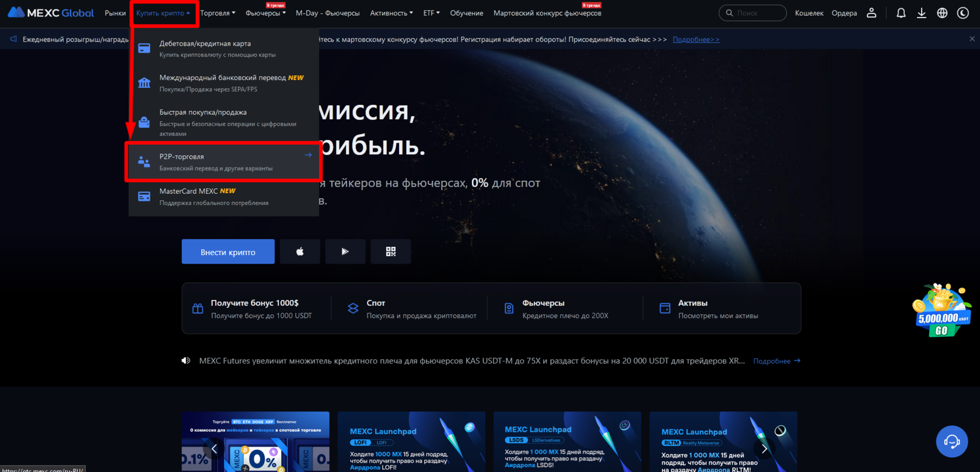Open the 0% commission promo banner

(256, 442)
